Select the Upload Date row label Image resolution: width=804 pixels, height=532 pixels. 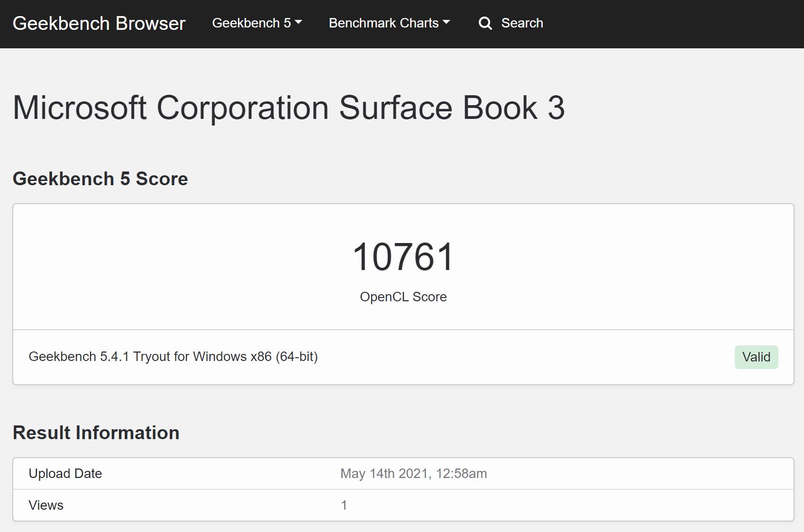coord(65,473)
